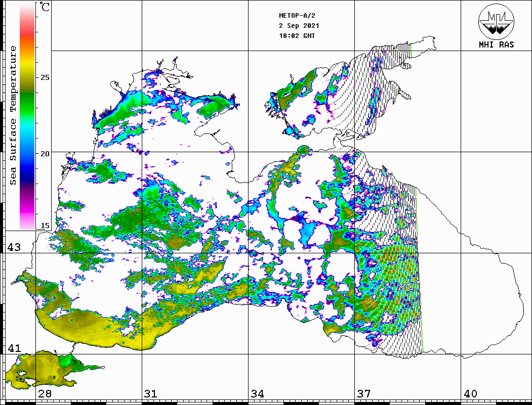The height and width of the screenshot is (405, 532).
Task: Click the MHI RAS logo emblem
Action: [x=496, y=21]
